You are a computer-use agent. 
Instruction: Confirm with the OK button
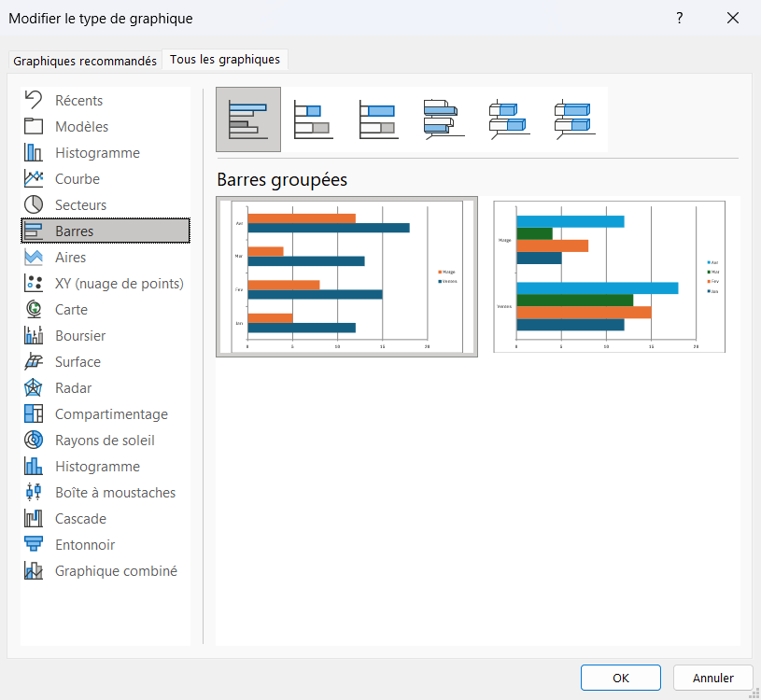pyautogui.click(x=621, y=678)
